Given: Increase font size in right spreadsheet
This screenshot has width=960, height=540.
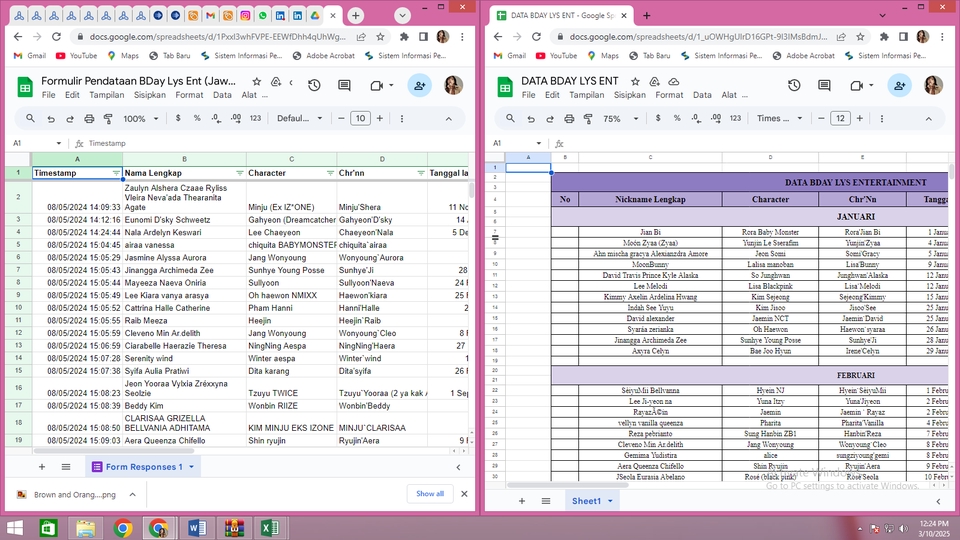Looking at the screenshot, I should coord(860,118).
